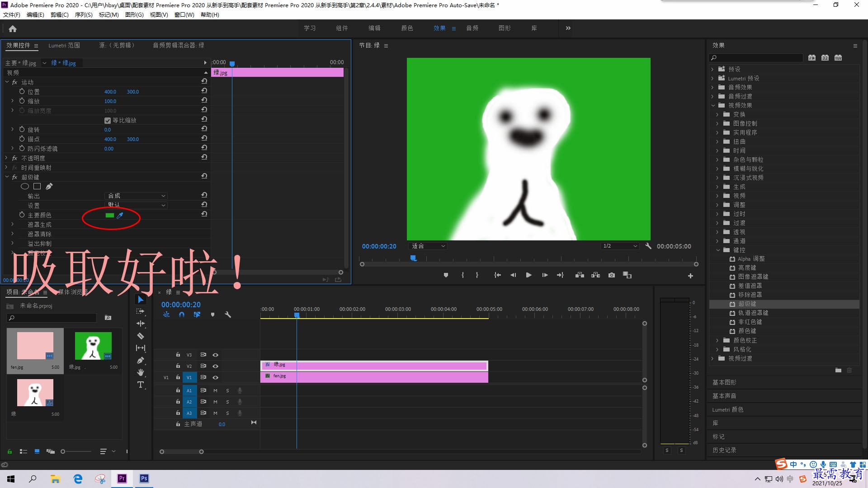Screen dimensions: 868x488
Task: Toggle lock on track V2
Action: [x=178, y=366]
